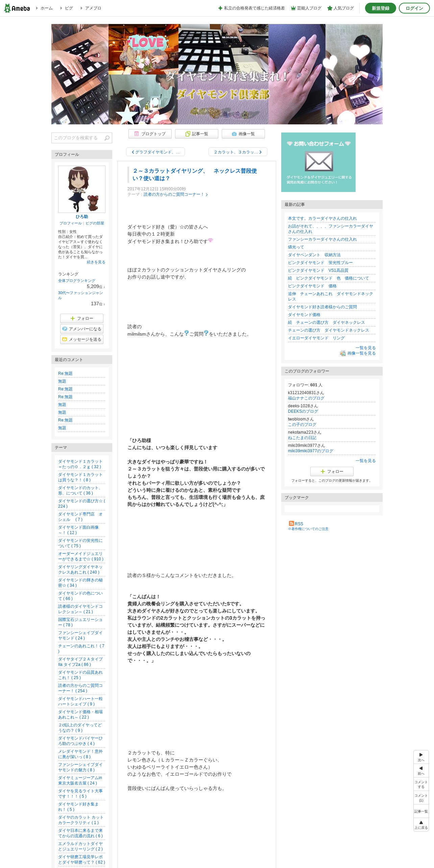Open the ひろ助 profile name link

point(82,217)
